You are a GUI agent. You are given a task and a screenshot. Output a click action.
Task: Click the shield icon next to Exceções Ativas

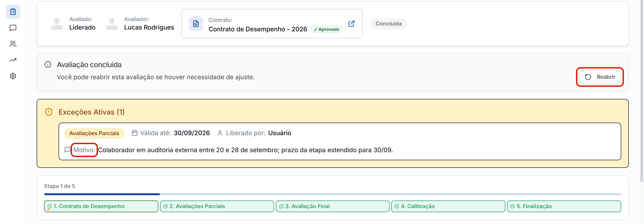tap(49, 112)
